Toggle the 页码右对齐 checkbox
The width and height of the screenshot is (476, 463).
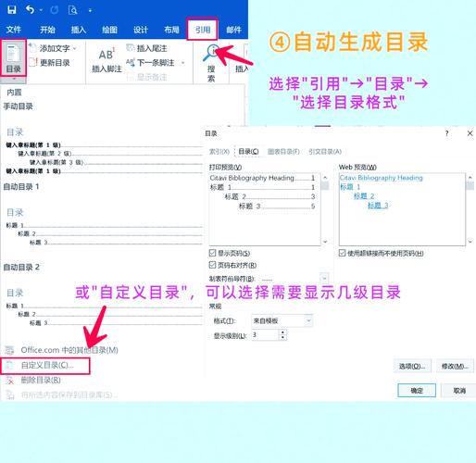212,265
